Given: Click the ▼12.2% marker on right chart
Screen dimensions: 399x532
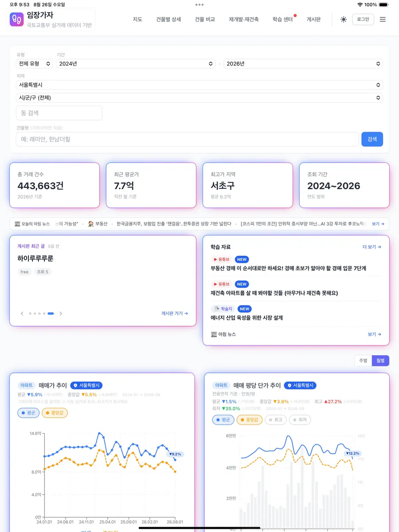Looking at the screenshot, I should coord(353,453).
